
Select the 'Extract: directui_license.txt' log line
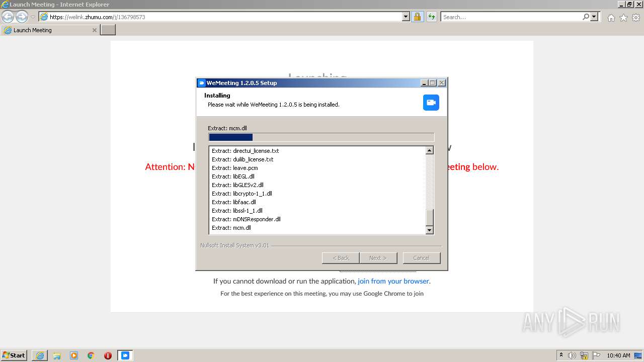click(x=245, y=151)
